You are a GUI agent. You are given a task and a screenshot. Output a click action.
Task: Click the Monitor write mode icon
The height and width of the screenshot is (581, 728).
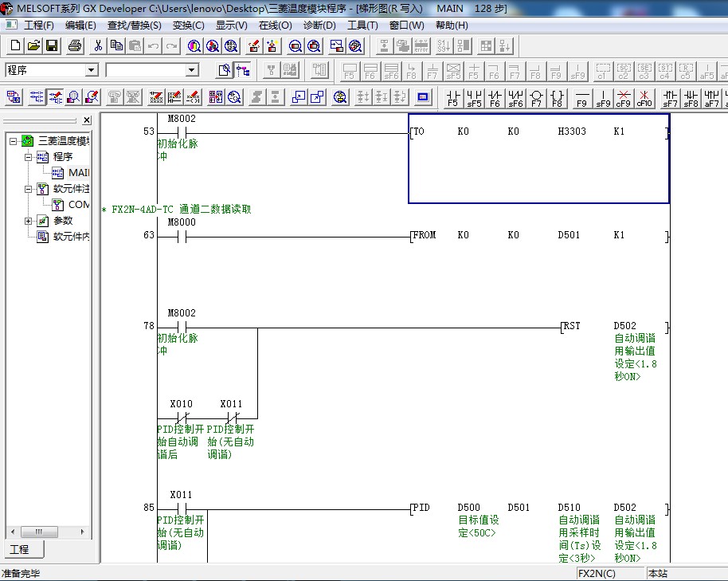[92, 97]
